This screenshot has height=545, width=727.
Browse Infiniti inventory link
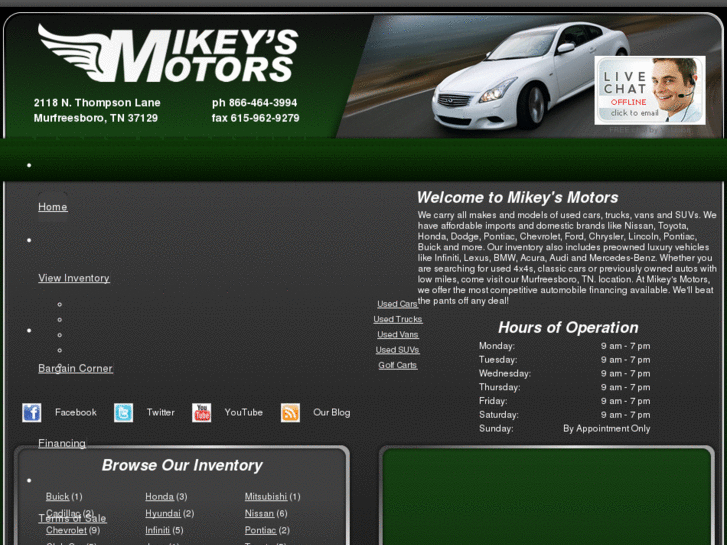coord(158,530)
